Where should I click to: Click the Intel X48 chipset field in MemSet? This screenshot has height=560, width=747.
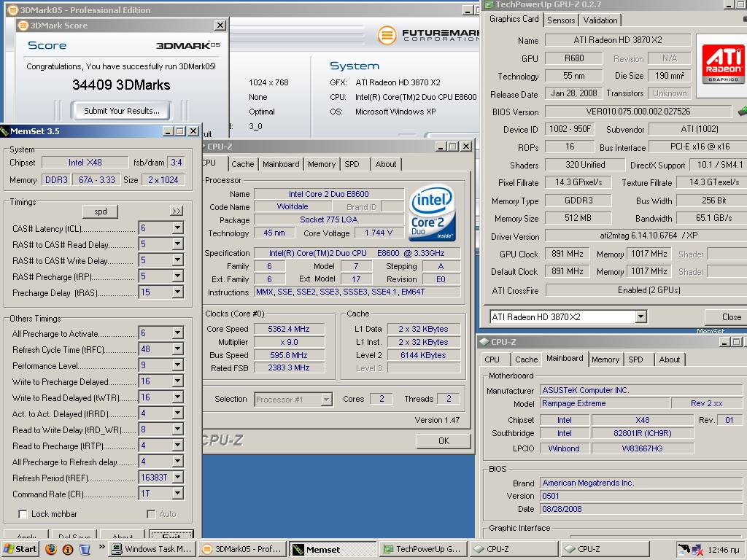click(x=85, y=163)
